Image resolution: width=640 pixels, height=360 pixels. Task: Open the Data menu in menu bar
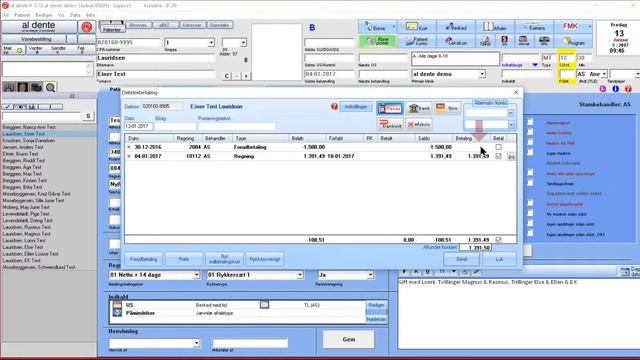coord(75,15)
